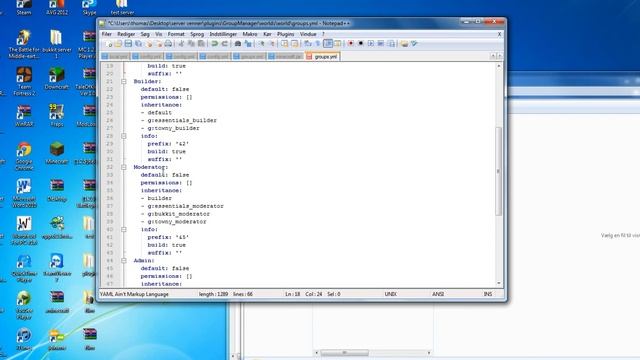Start macro recording with red dot

pyautogui.click(x=350, y=44)
